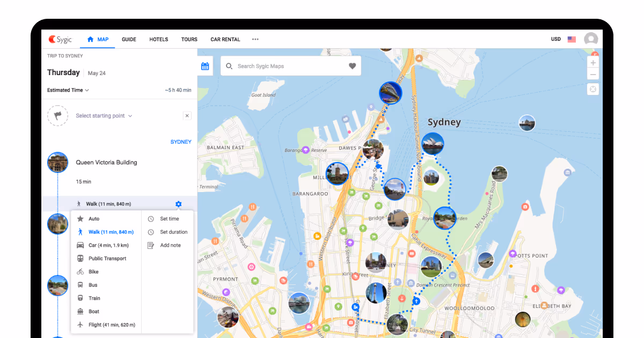
Task: Open the MAP tab
Action: 98,39
